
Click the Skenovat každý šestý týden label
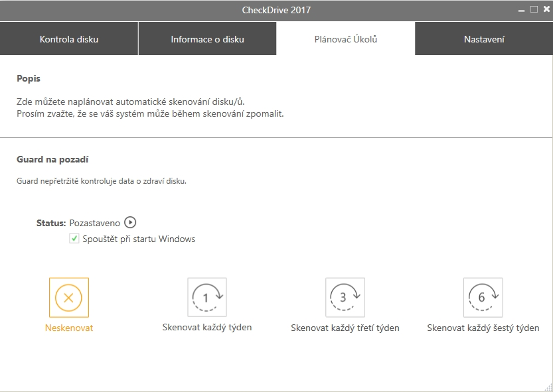pyautogui.click(x=483, y=328)
